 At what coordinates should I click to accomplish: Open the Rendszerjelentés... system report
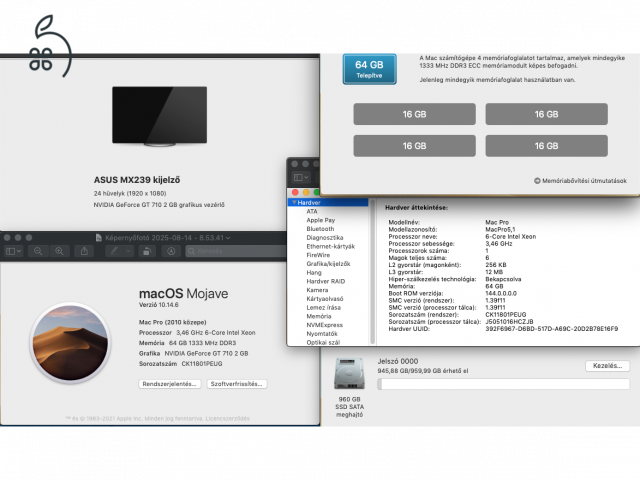click(x=169, y=384)
